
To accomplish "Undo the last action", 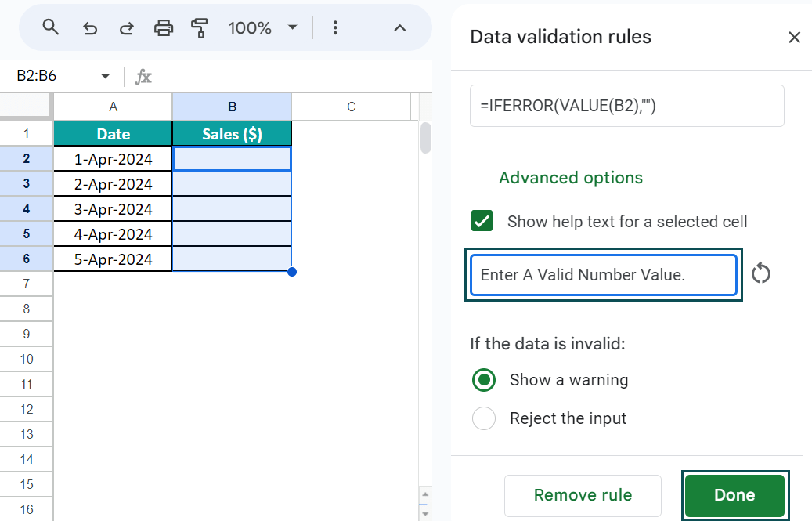I will [89, 27].
